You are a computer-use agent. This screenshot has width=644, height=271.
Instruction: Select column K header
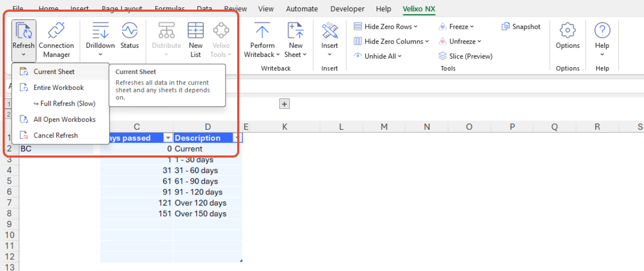[285, 127]
